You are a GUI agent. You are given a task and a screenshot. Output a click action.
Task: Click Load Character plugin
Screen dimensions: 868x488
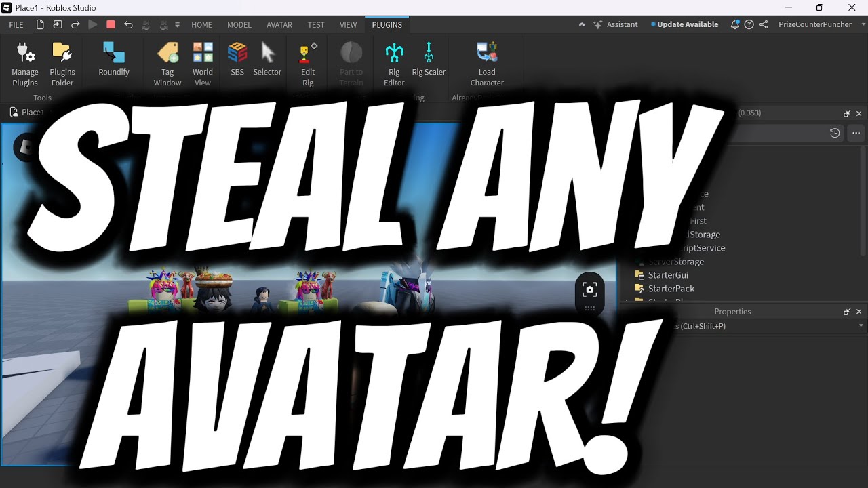487,64
